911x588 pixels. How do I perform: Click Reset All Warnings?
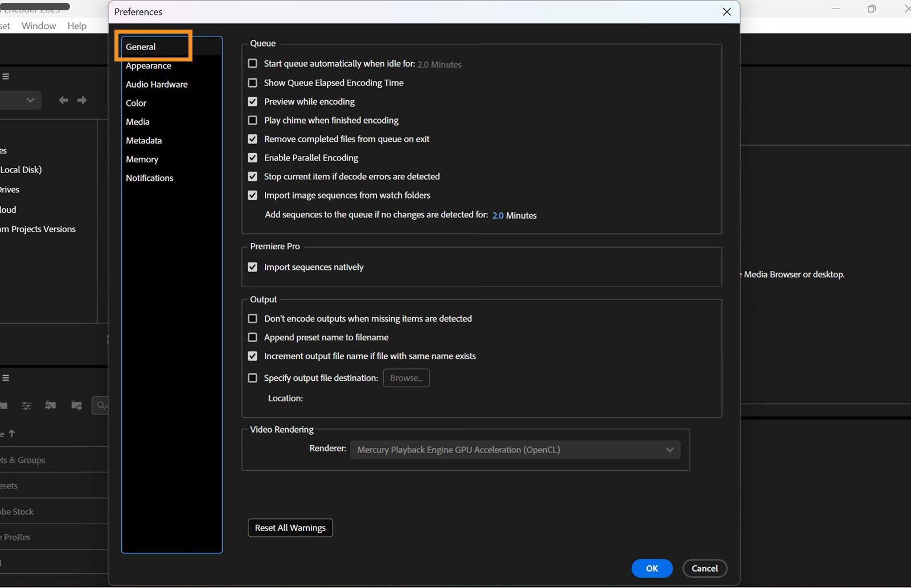(290, 528)
